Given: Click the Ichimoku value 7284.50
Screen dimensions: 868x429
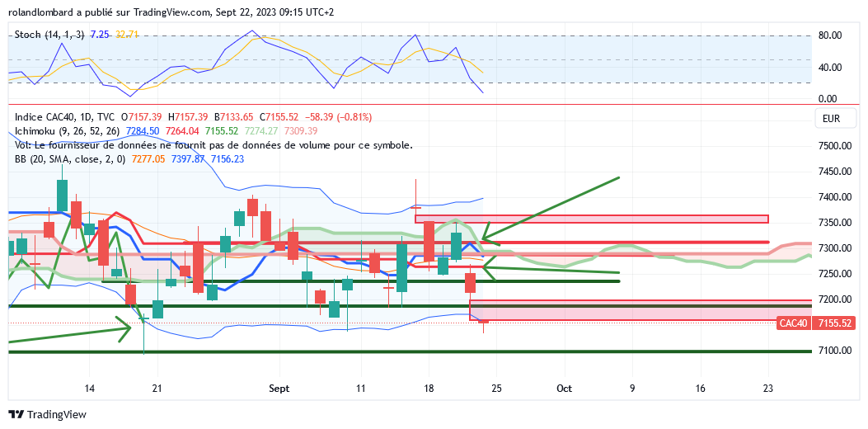Looking at the screenshot, I should pyautogui.click(x=143, y=131).
